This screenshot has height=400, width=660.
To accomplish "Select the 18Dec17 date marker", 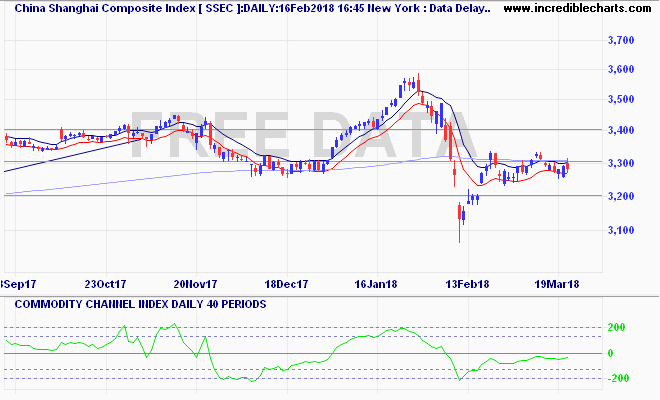I will tap(286, 284).
